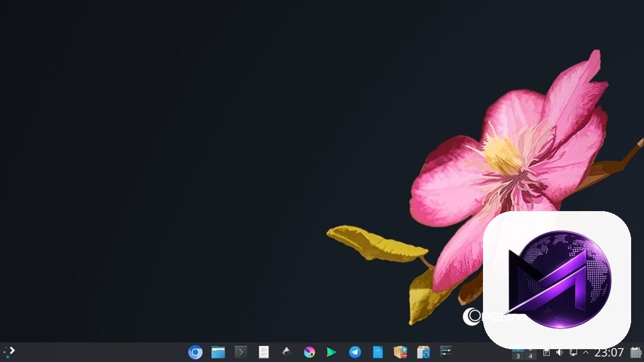Launch the software update package icon

pos(423,352)
